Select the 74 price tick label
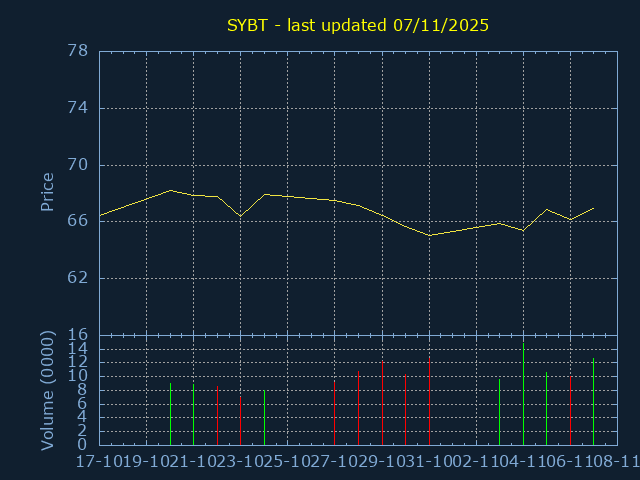The image size is (640, 480). [78, 108]
